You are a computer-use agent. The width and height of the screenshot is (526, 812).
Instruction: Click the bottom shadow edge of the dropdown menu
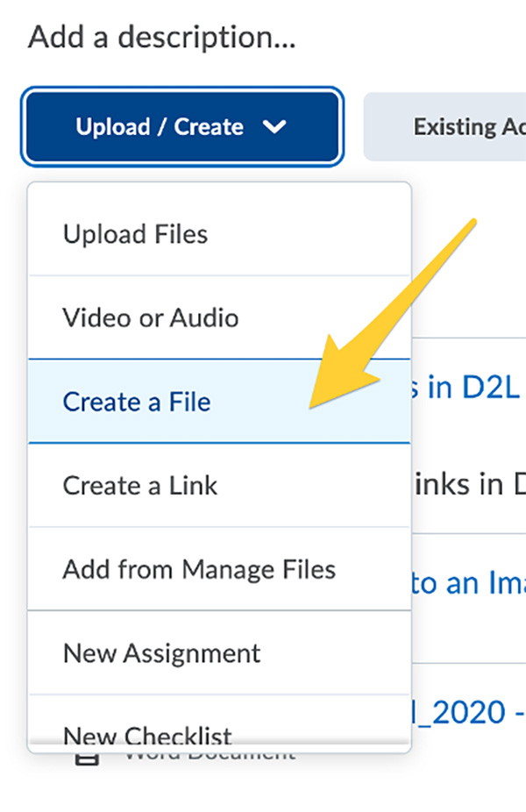point(219,750)
